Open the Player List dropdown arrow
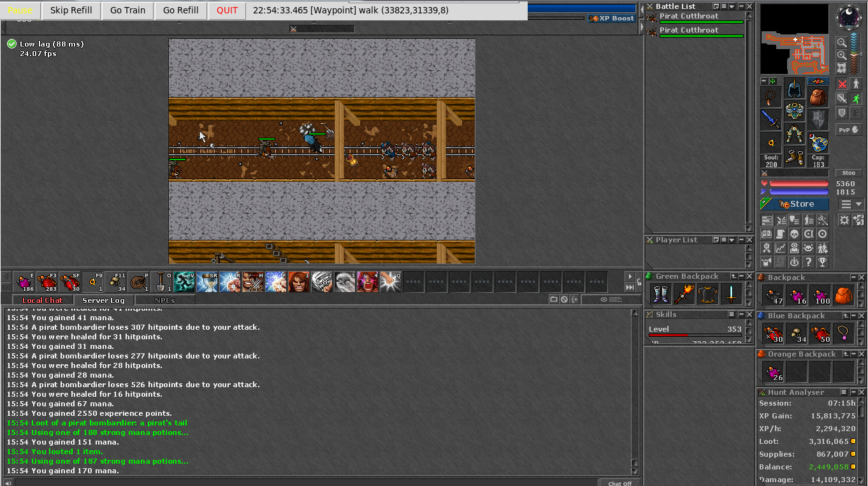Image resolution: width=868 pixels, height=486 pixels. pyautogui.click(x=733, y=240)
